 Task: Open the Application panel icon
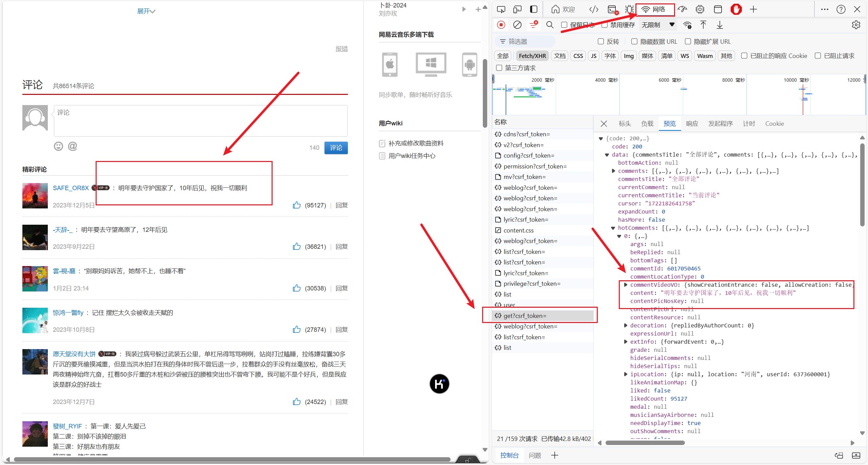pyautogui.click(x=718, y=9)
